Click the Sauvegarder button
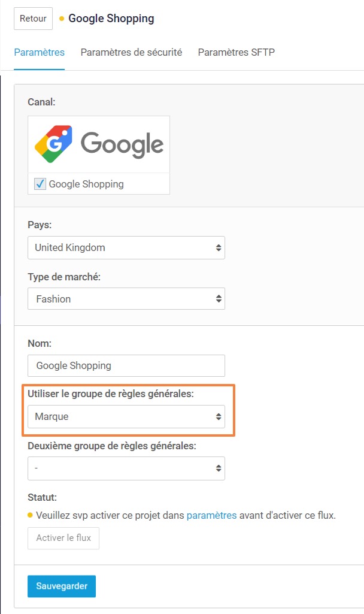This screenshot has width=364, height=614. [x=61, y=586]
